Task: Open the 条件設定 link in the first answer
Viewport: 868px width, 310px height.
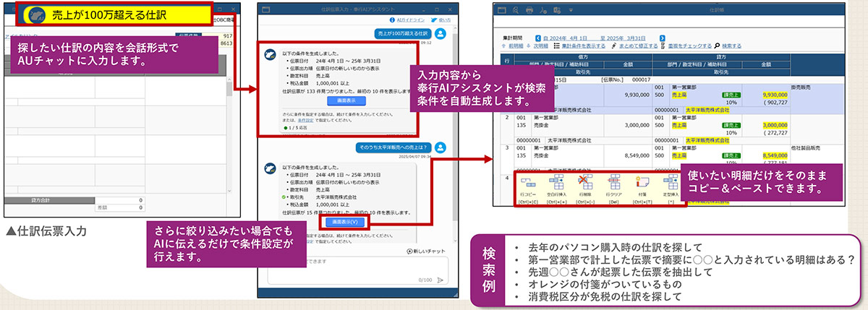Action: coord(304,119)
